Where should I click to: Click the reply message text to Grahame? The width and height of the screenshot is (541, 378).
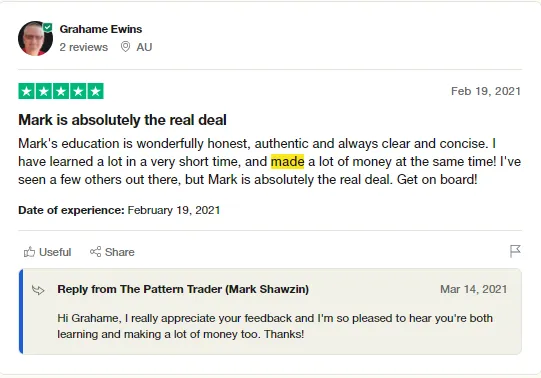point(275,326)
